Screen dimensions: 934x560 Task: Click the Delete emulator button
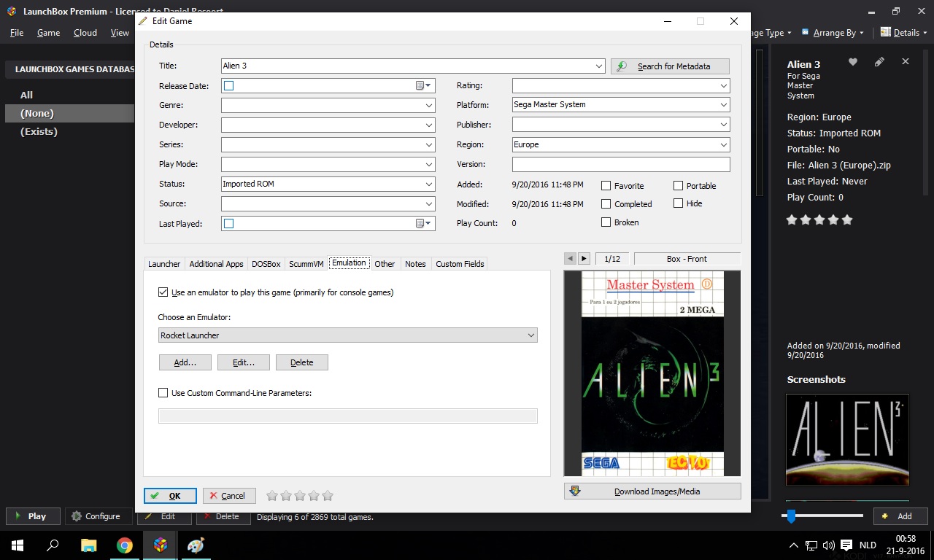click(302, 362)
